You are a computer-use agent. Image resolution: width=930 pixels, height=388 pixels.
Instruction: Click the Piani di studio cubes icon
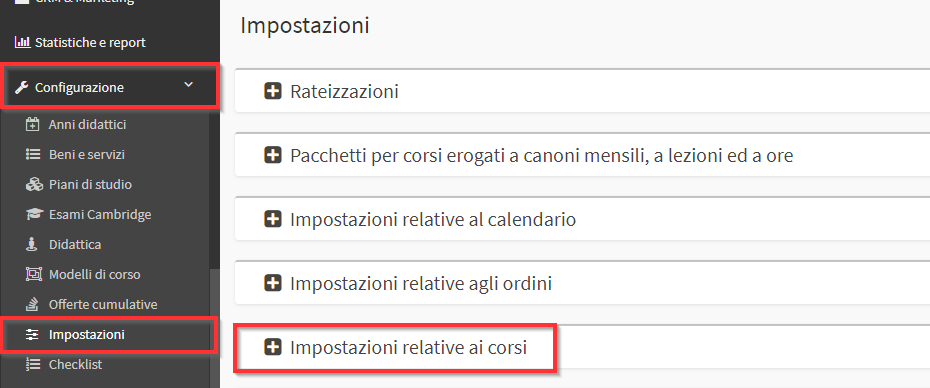click(x=33, y=185)
